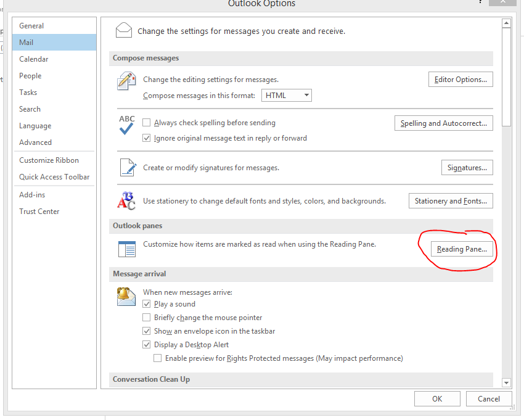Click the Editor Options button

pos(461,80)
